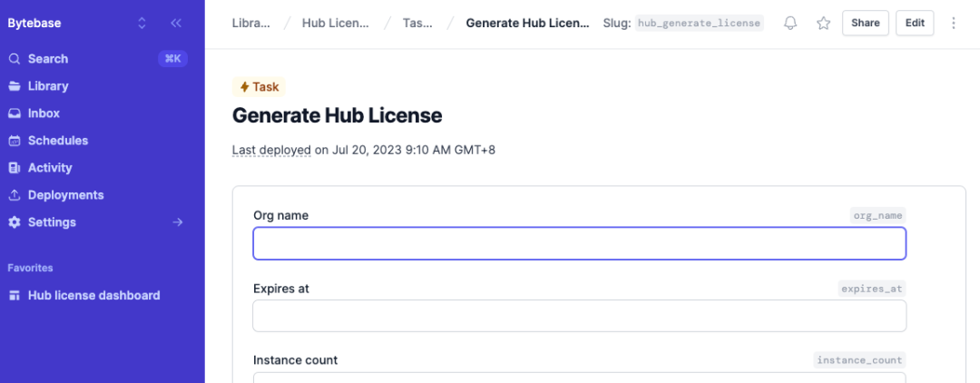Click the Bytebase workspace name
Viewport: 980px width, 383px height.
click(x=34, y=23)
